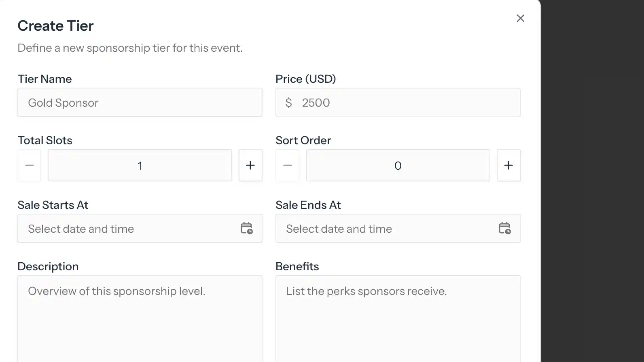Click the Benefits label
644x362 pixels.
pos(297,266)
